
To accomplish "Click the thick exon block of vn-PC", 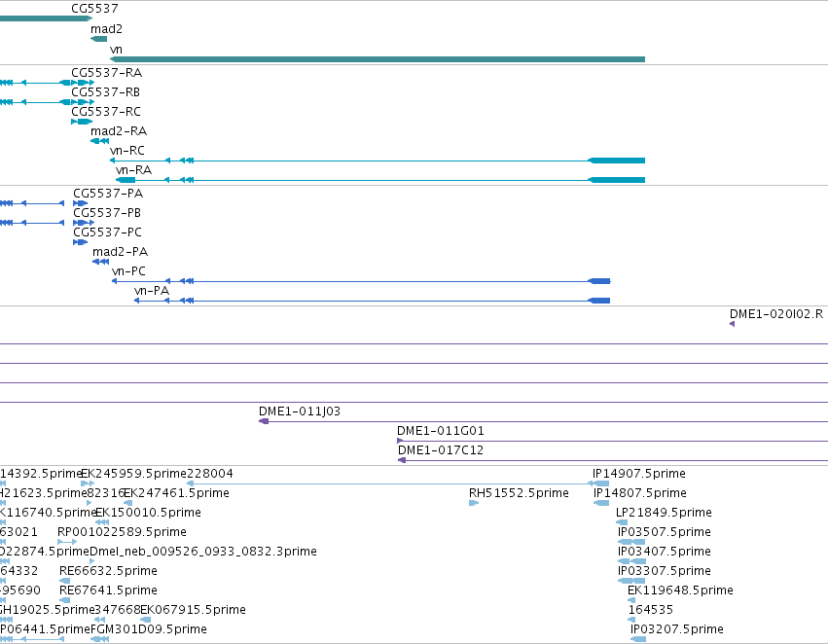I will [x=599, y=281].
